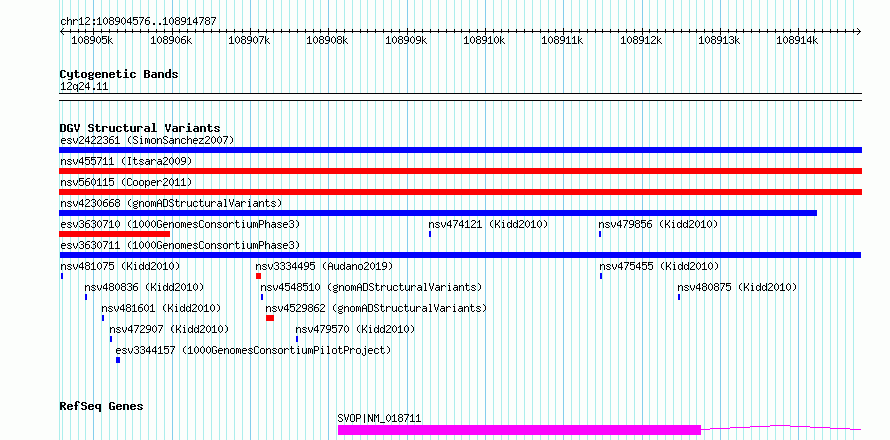Click the esv2422361 SimonSanchez2007 blue variant bar
890x440 pixels.
(x=460, y=150)
